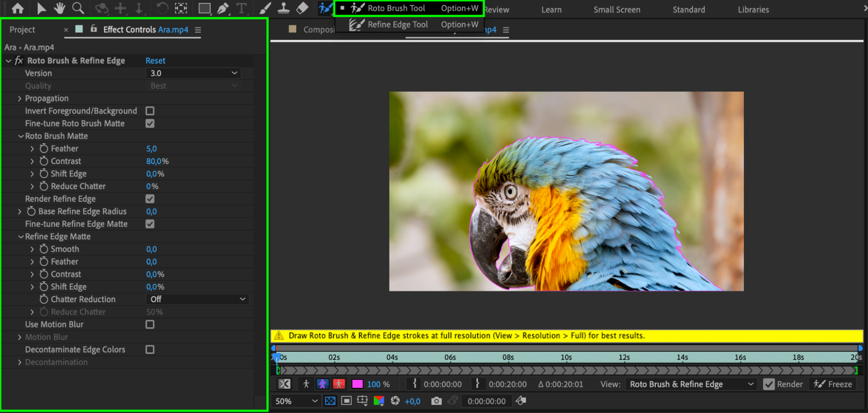
Task: Select the Hand tool in toolbar
Action: pos(59,8)
